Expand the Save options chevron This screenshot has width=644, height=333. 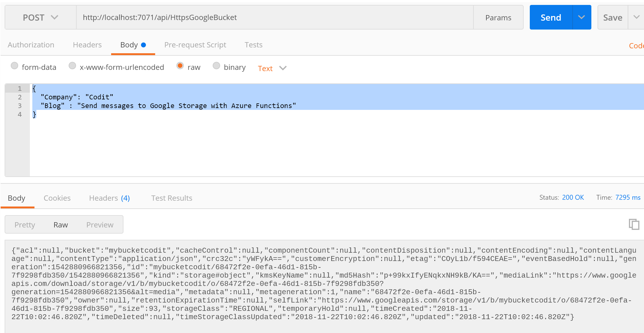coord(636,18)
